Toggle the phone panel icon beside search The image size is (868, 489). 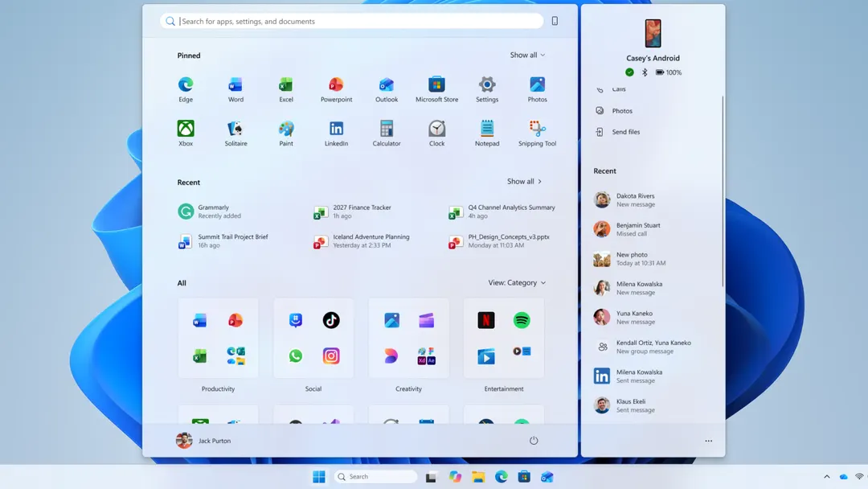coord(555,21)
